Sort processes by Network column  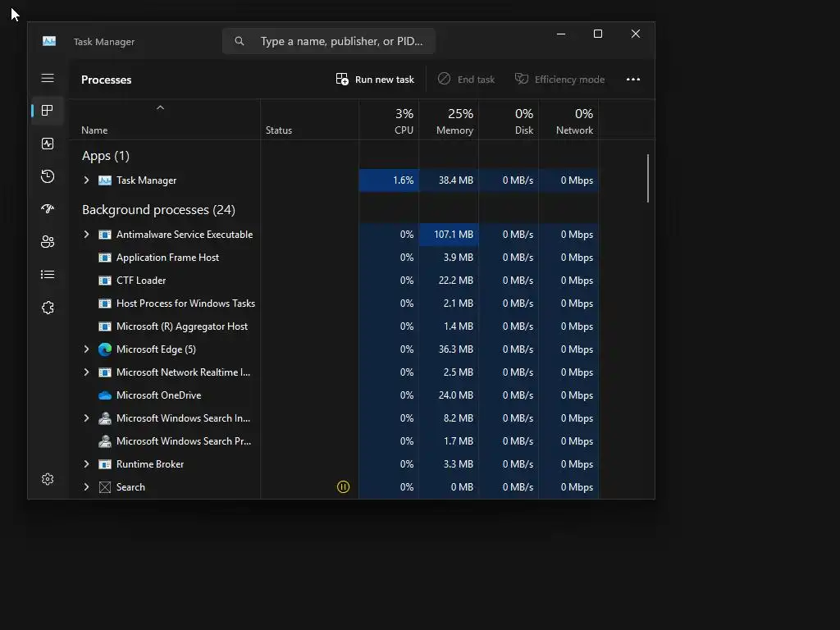(569, 120)
